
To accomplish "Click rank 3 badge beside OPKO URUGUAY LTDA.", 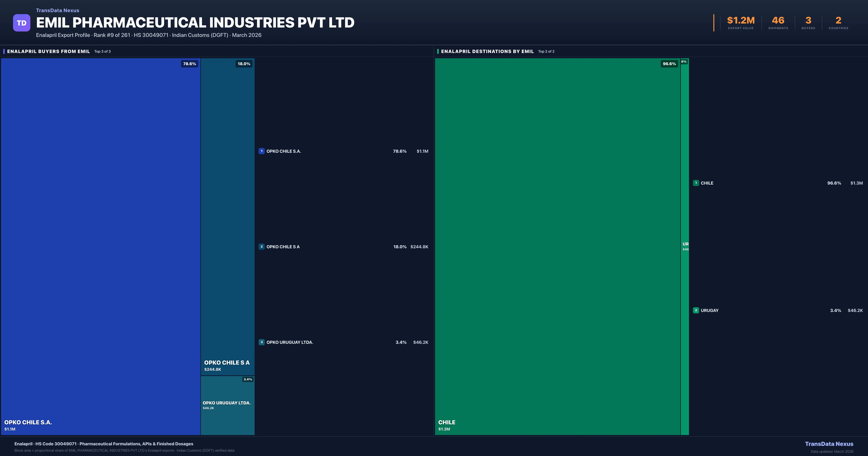I will (261, 342).
